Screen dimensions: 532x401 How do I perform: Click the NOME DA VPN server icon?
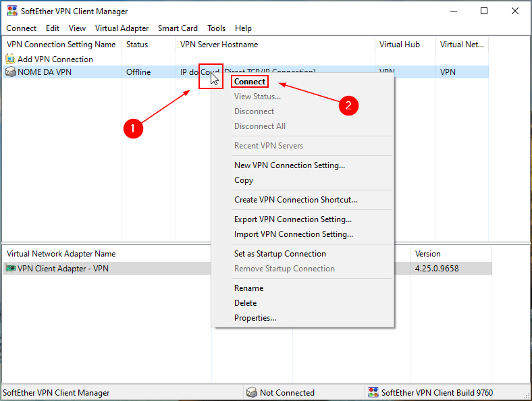[x=11, y=72]
